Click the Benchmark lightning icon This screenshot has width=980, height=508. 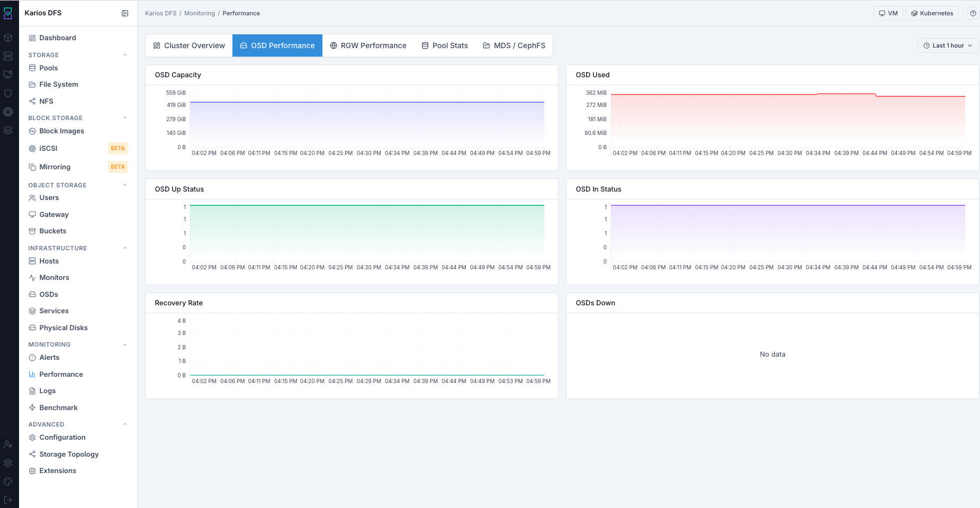click(x=32, y=408)
